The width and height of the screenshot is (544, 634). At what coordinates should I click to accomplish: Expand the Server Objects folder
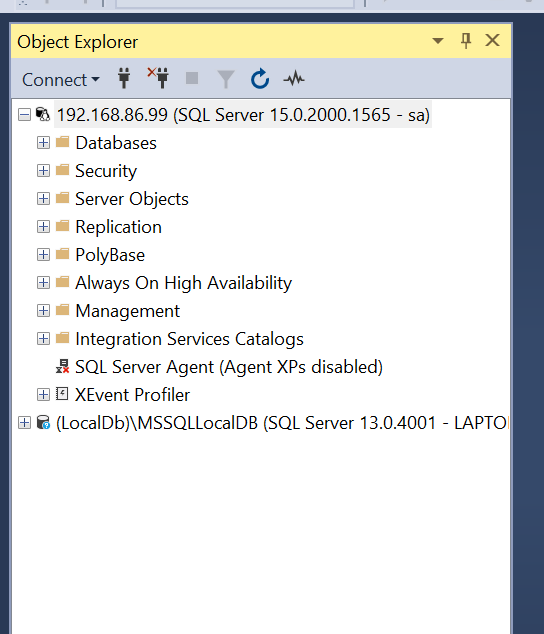coord(43,199)
